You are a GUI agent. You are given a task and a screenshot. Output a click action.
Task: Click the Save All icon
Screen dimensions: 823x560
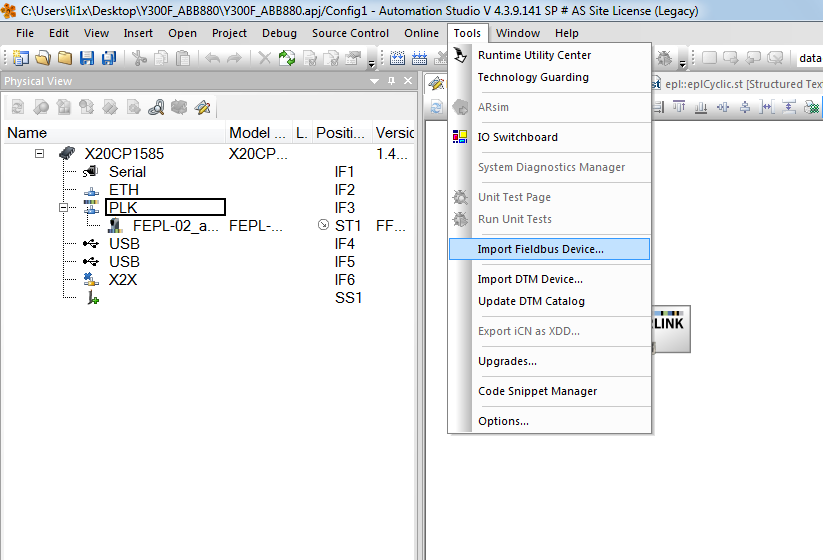point(109,58)
